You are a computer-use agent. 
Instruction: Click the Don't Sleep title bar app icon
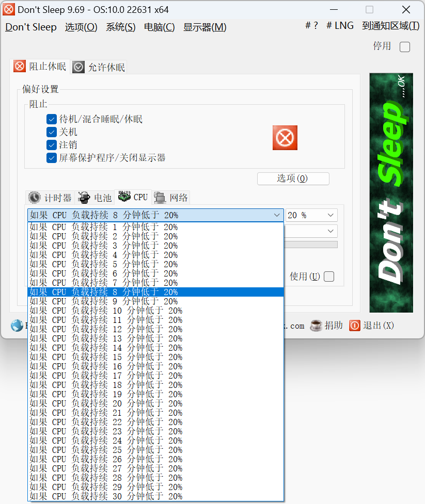pos(9,10)
